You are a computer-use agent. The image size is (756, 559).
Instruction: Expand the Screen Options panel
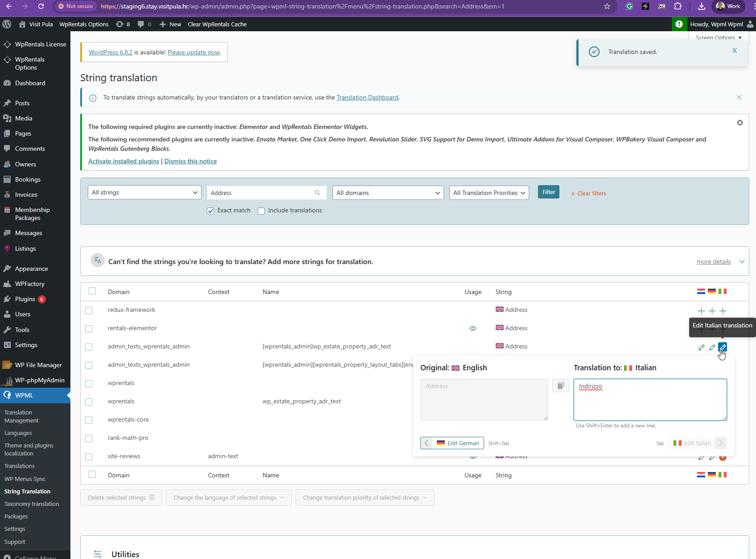point(719,37)
